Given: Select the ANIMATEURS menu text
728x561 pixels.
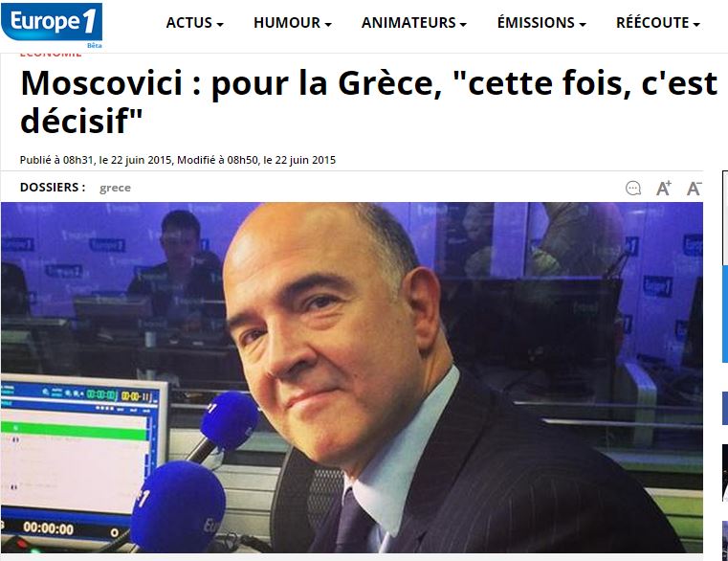Looking at the screenshot, I should point(408,23).
